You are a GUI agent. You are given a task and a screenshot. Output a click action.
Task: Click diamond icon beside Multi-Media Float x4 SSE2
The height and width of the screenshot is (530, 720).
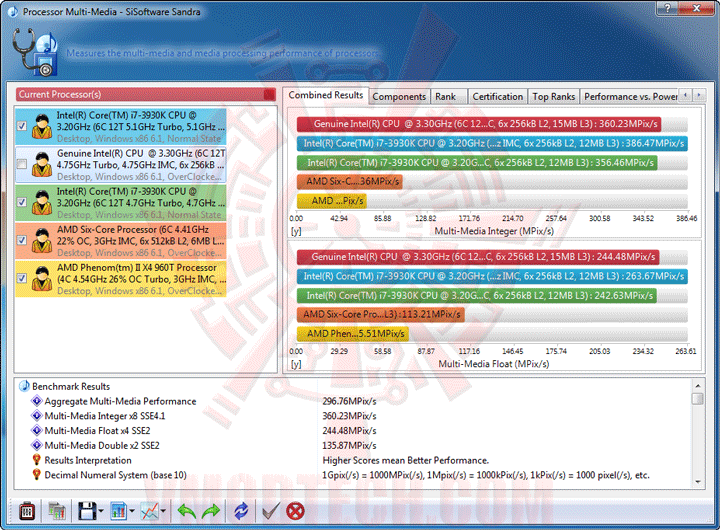point(37,430)
